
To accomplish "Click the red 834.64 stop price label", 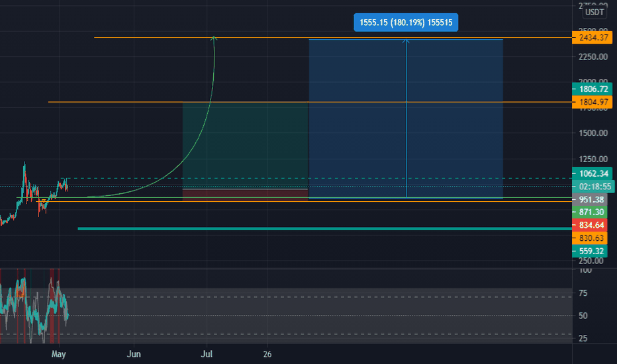I will [x=590, y=225].
